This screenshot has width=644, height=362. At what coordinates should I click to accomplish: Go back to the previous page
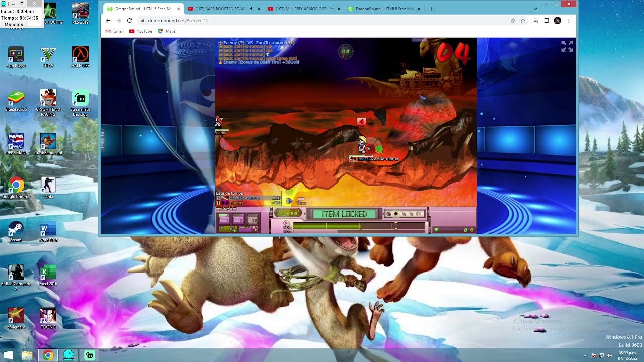point(108,21)
